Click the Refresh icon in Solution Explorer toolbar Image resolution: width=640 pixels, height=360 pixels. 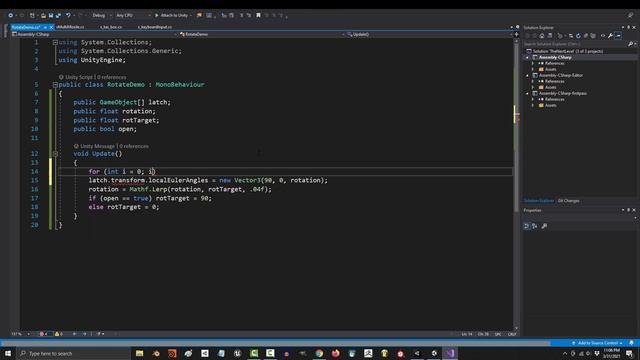pos(578,36)
